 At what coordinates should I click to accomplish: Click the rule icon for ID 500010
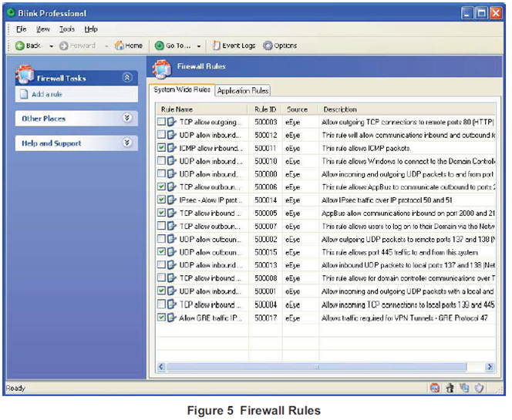coord(171,161)
